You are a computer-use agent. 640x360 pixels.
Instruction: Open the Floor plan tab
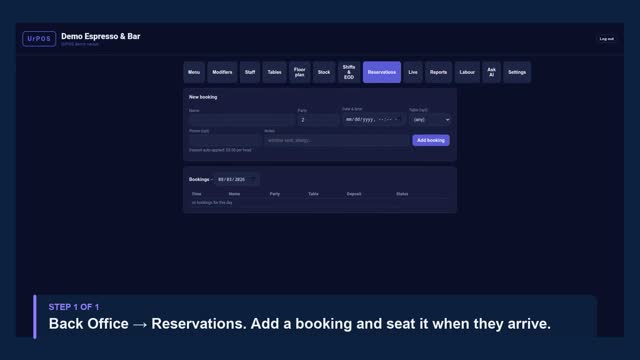pos(300,72)
